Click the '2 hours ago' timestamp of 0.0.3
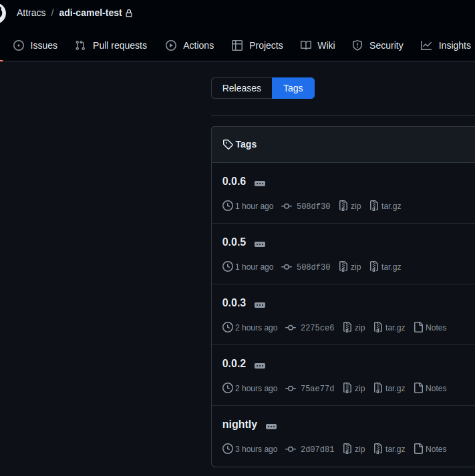Image resolution: width=475 pixels, height=476 pixels. 257,328
